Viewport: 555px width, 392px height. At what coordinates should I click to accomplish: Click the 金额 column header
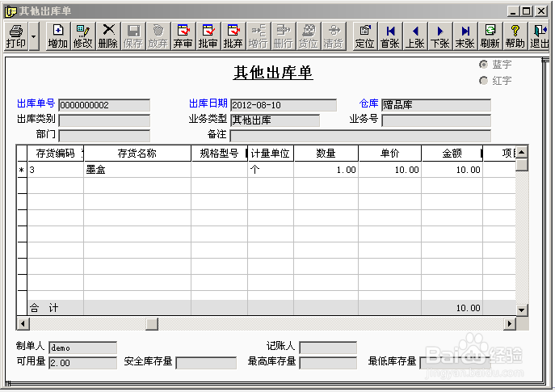point(452,154)
